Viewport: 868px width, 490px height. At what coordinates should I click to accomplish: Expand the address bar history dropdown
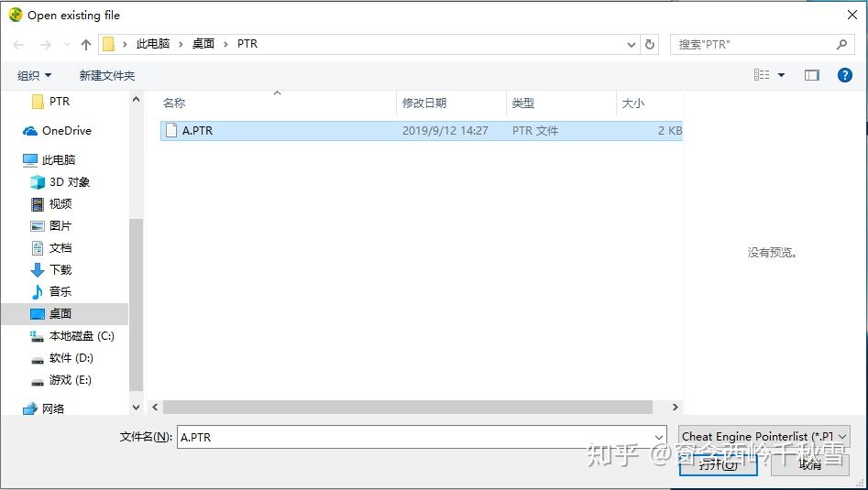pyautogui.click(x=632, y=45)
